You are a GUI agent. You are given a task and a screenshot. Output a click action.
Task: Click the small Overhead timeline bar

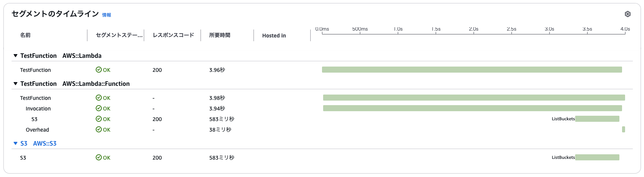coord(624,129)
